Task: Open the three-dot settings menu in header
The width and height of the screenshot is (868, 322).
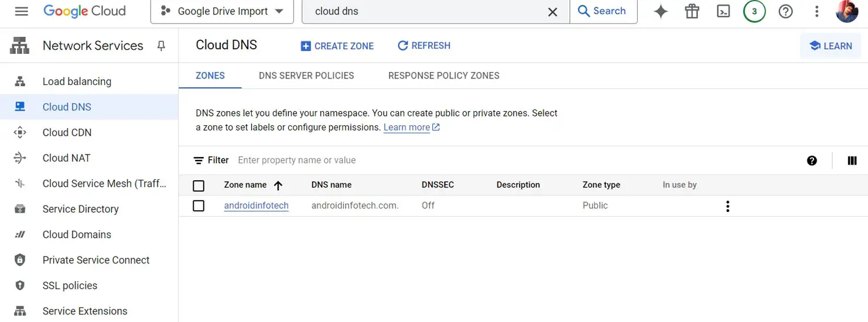Action: point(817,11)
